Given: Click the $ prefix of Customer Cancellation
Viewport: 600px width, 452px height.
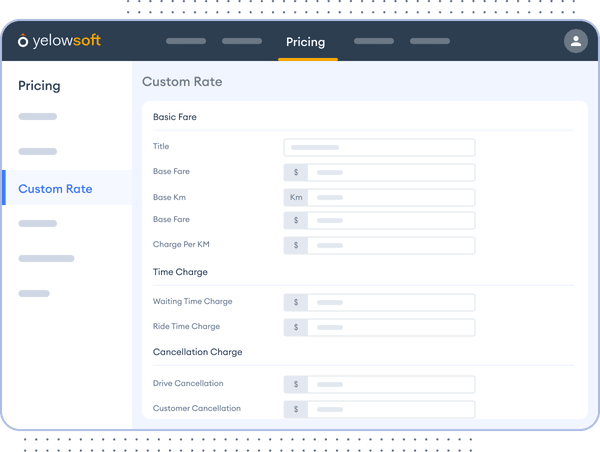Looking at the screenshot, I should tap(296, 409).
